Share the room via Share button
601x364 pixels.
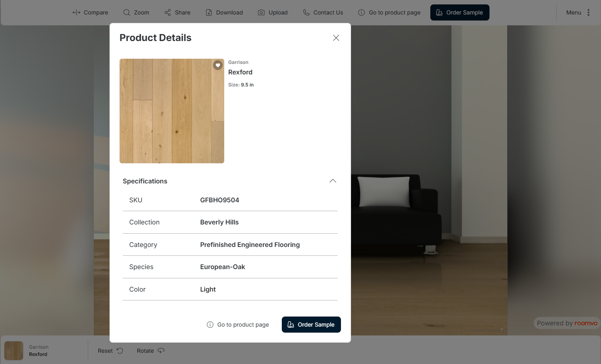177,12
